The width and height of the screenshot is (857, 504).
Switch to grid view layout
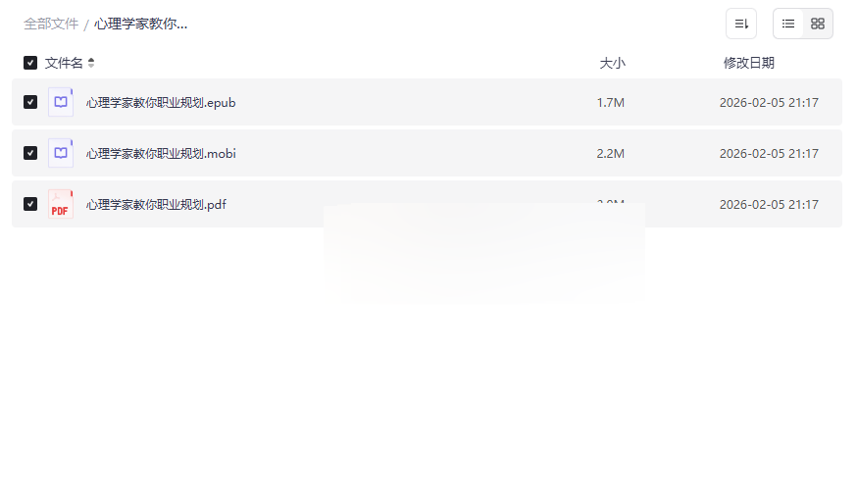(x=818, y=24)
